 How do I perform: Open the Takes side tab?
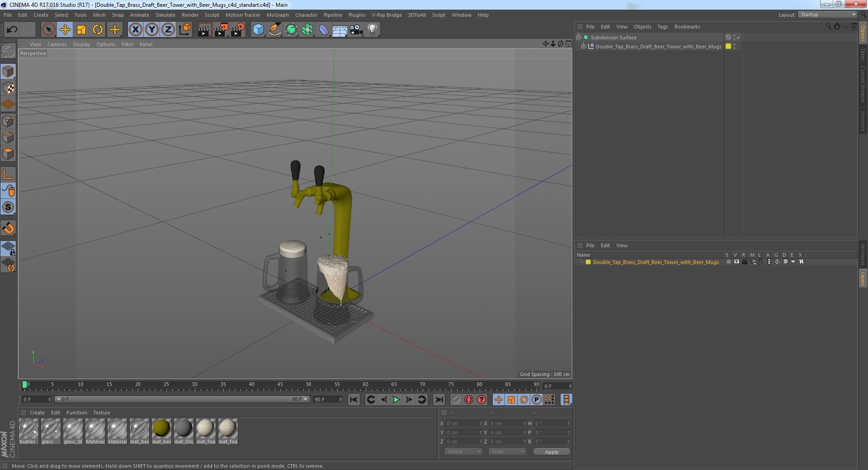click(863, 54)
